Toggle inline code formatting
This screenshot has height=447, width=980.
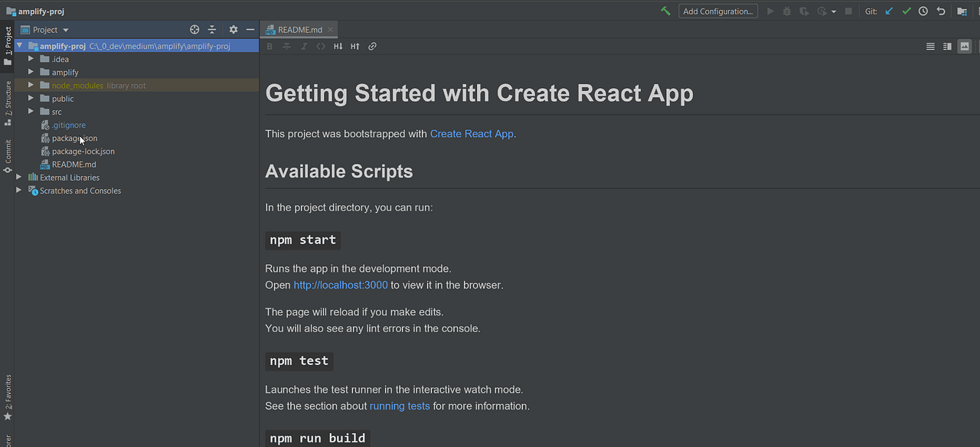pos(321,47)
